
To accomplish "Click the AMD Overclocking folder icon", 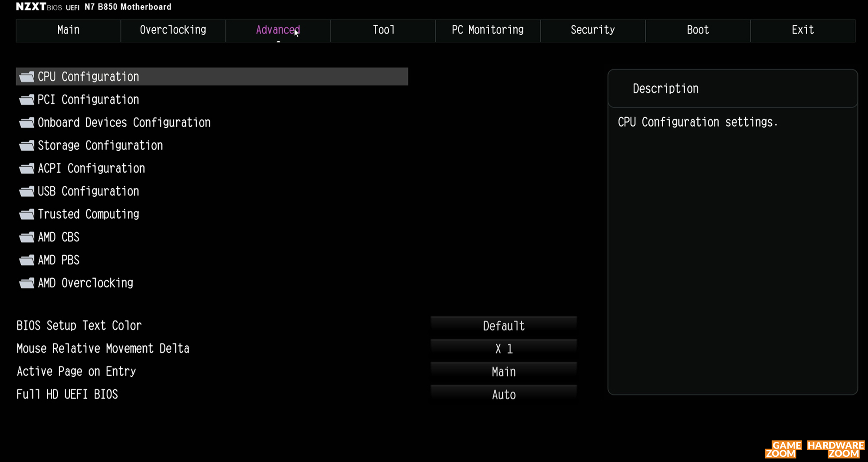I will pos(27,284).
